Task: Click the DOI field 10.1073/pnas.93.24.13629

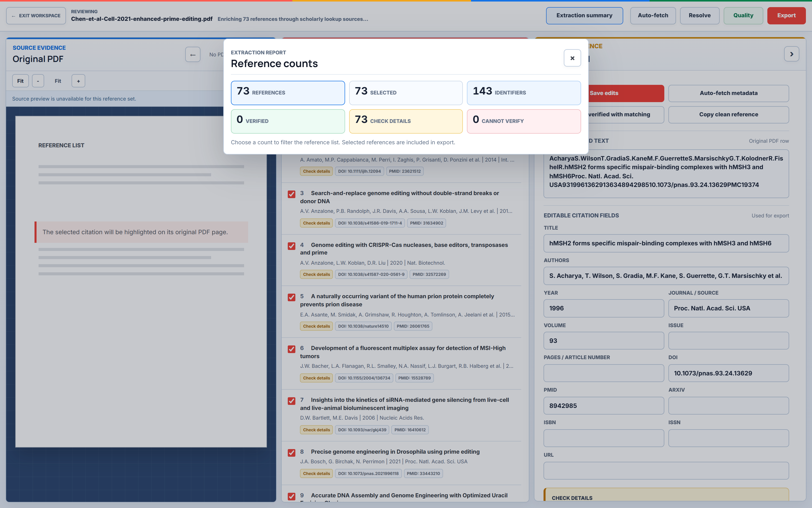Action: pos(729,373)
